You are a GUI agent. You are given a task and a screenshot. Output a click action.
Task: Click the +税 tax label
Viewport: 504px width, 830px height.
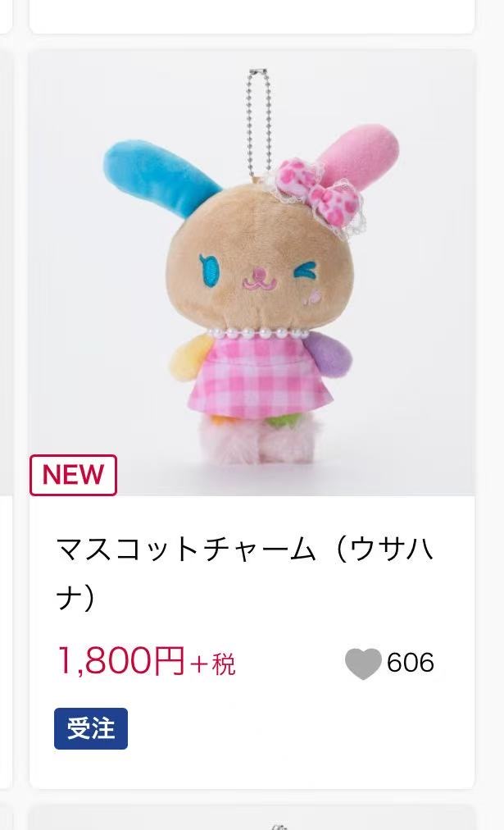pyautogui.click(x=213, y=664)
